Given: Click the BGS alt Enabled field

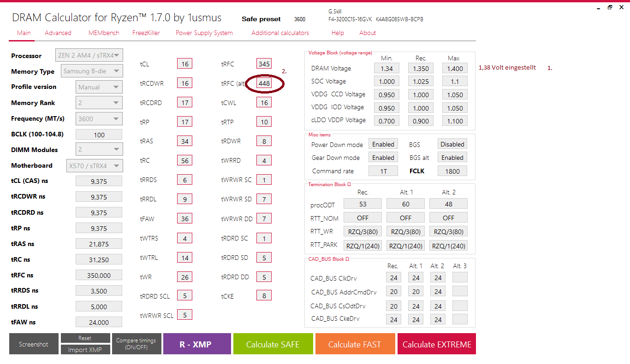Looking at the screenshot, I should pos(452,158).
